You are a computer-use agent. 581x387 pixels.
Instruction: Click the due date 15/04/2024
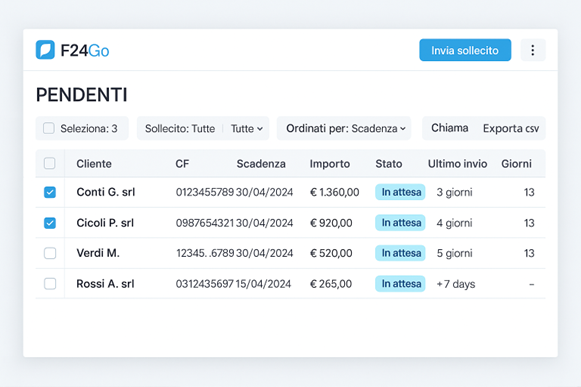click(263, 284)
